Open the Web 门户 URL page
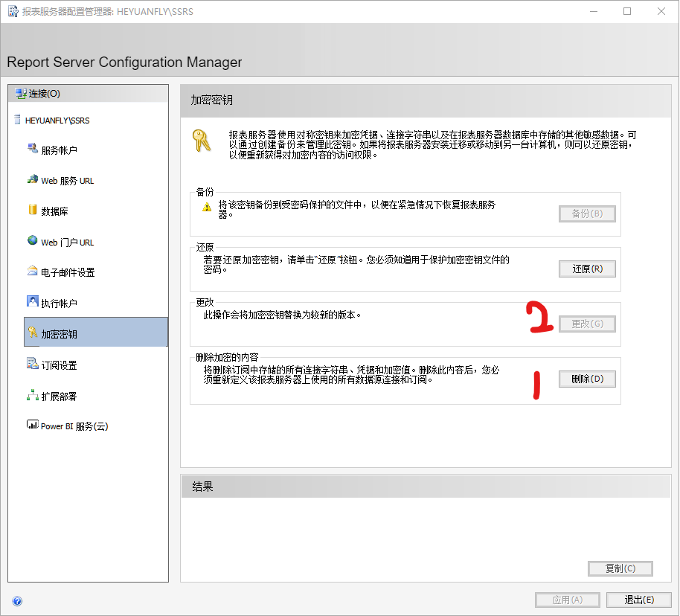Screen dimensions: 680x616 (67, 243)
